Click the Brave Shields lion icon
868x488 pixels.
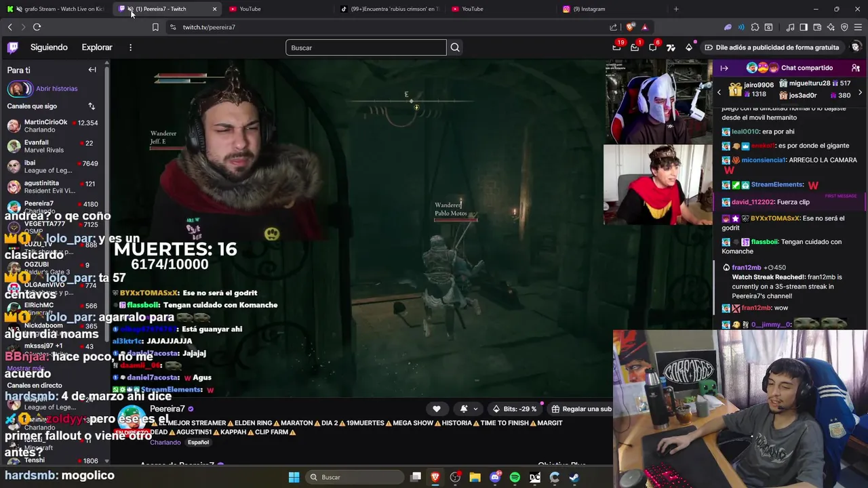click(x=630, y=27)
